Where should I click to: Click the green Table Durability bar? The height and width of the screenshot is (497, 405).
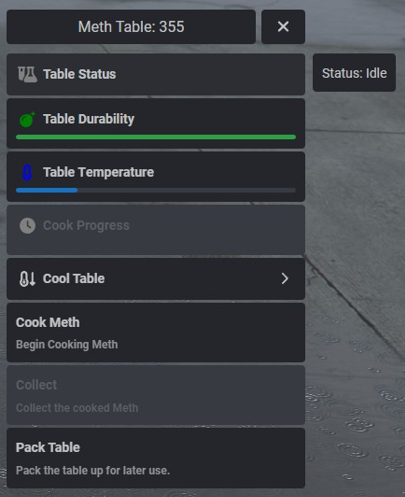coord(156,137)
